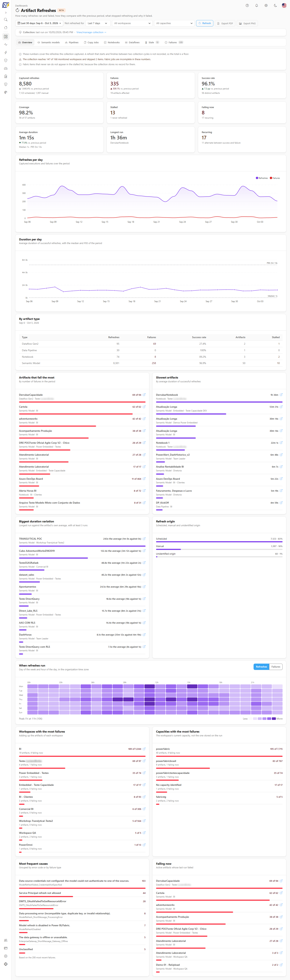Open PowerOmni workspace external link icon
The width and height of the screenshot is (290, 980).
click(144, 845)
